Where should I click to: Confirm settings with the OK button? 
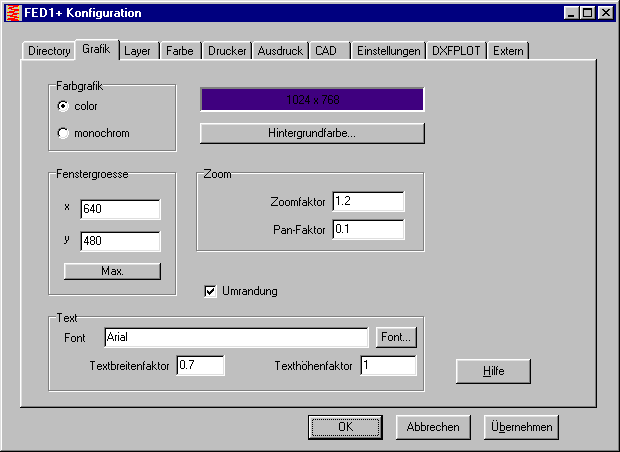coord(345,427)
